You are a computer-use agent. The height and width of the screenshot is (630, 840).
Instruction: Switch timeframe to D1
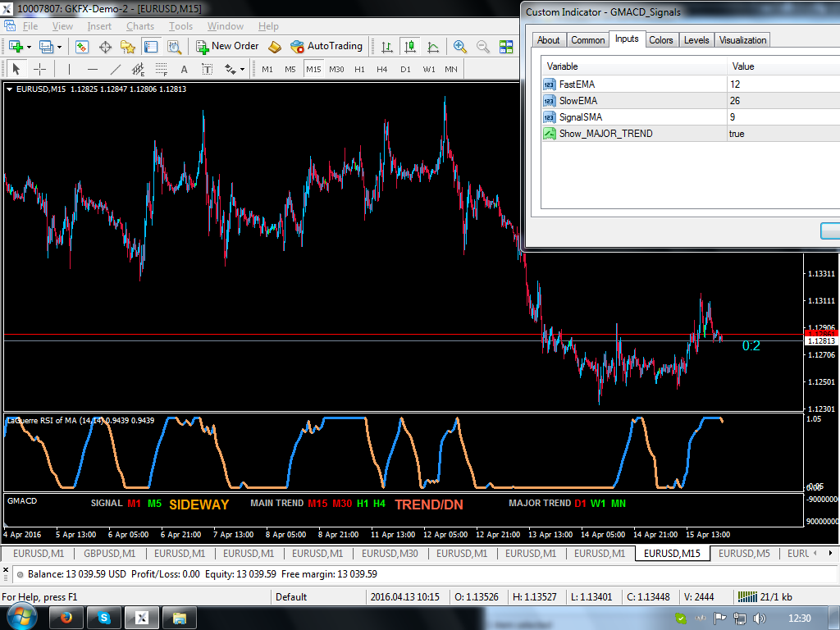[405, 69]
